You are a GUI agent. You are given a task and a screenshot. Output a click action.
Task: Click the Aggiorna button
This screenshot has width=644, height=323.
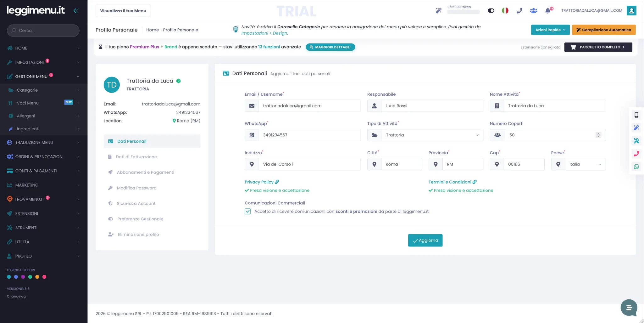click(x=425, y=241)
